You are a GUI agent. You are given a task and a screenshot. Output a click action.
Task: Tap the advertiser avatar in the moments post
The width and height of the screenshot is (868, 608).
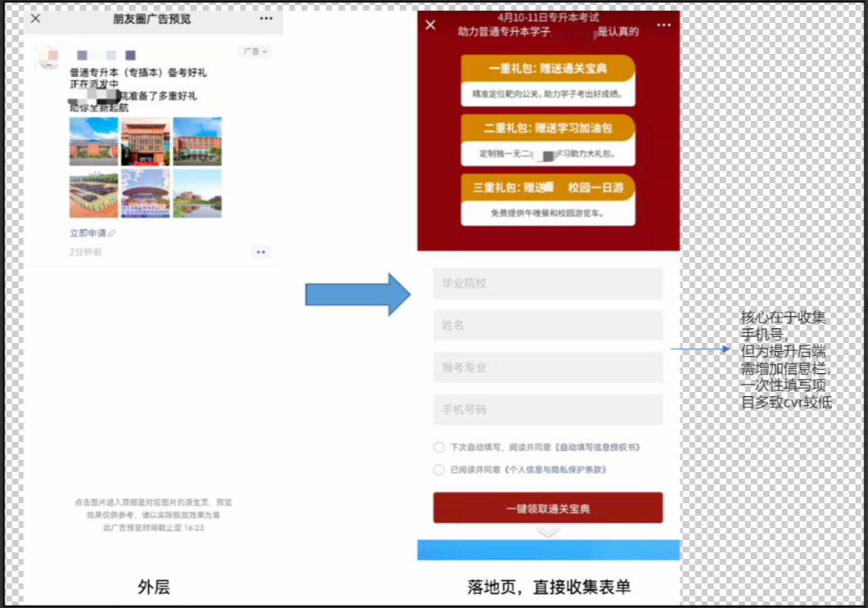[49, 56]
